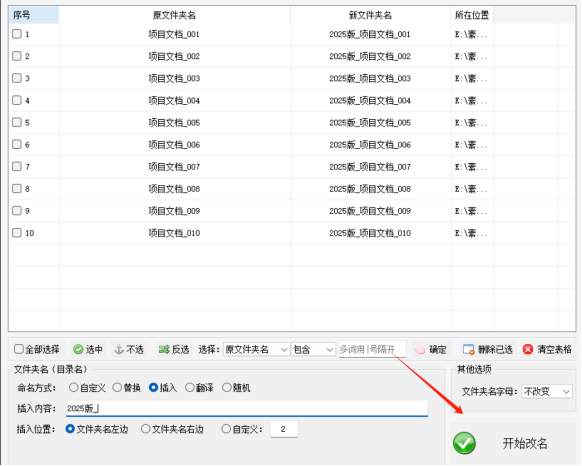Open the 文件夹名字母 不改变 dropdown
The width and height of the screenshot is (582, 466).
click(x=547, y=391)
